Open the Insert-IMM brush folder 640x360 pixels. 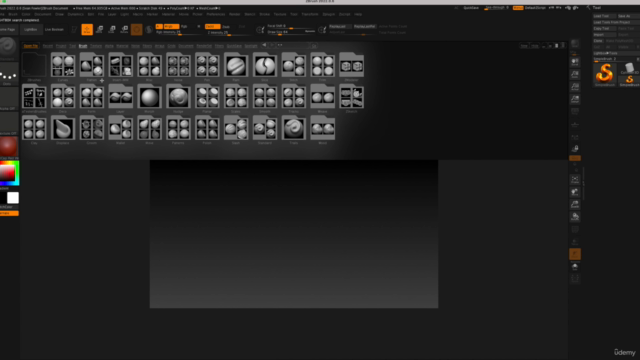121,65
